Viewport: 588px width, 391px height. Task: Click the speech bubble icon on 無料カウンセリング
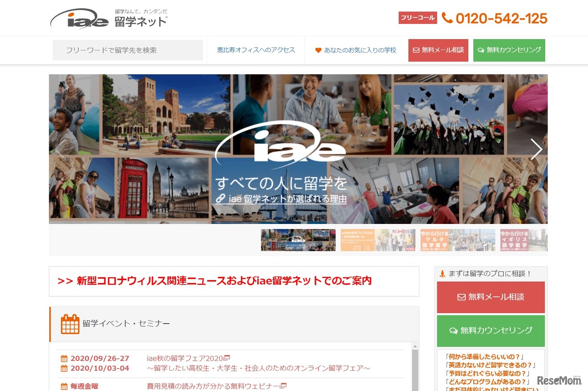click(480, 50)
